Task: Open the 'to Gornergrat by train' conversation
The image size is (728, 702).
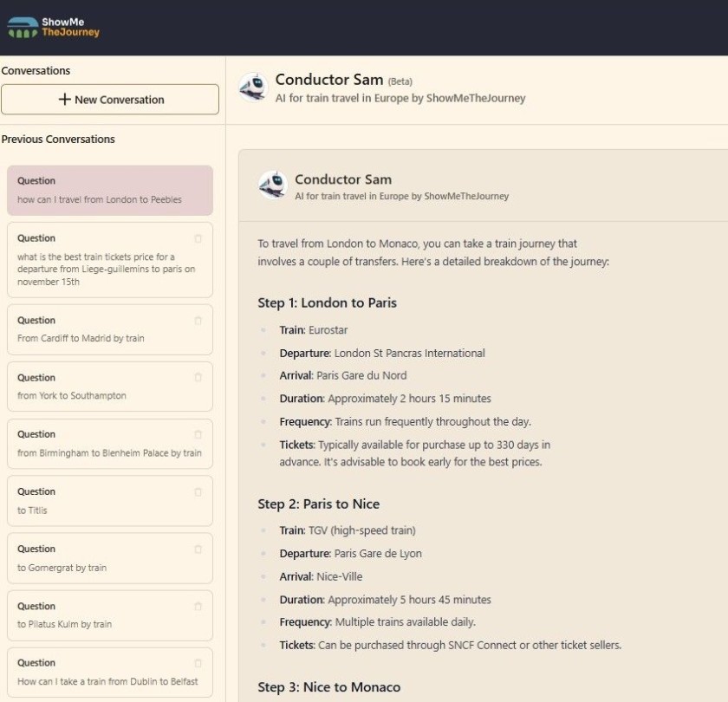Action: coord(110,558)
